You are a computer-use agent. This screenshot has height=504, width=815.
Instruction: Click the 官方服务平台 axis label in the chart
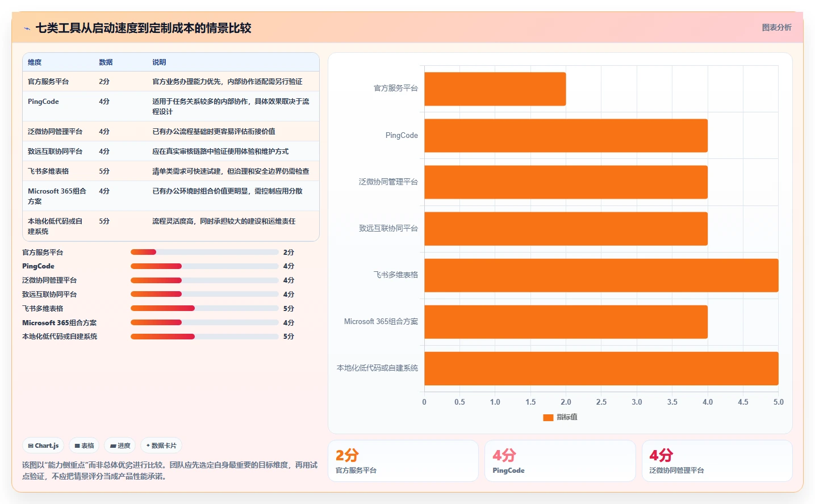396,89
